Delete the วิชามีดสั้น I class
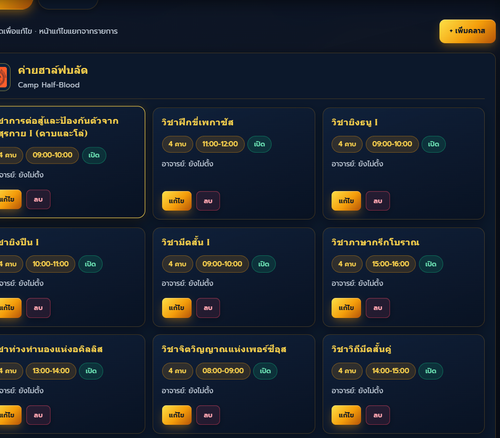 tap(208, 308)
